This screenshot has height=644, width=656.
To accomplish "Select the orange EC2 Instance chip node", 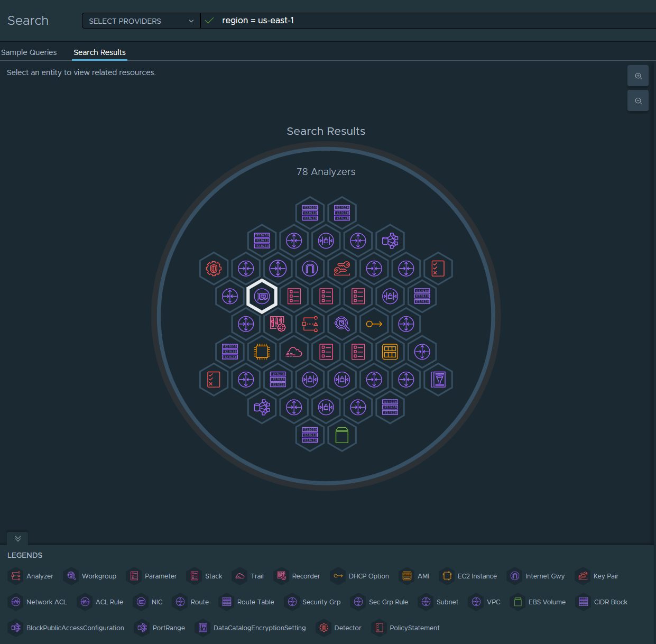I will tap(262, 352).
